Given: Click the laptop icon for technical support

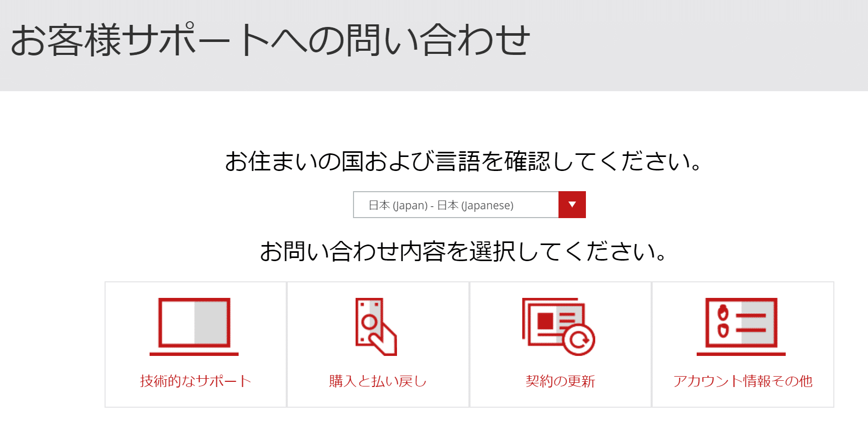Looking at the screenshot, I should point(194,326).
